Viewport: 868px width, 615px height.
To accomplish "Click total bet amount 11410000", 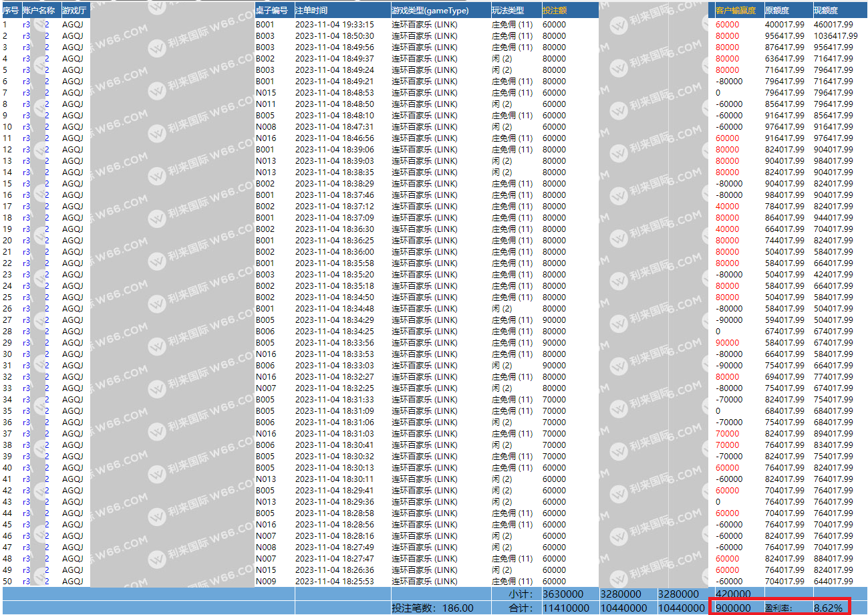I will coord(567,608).
